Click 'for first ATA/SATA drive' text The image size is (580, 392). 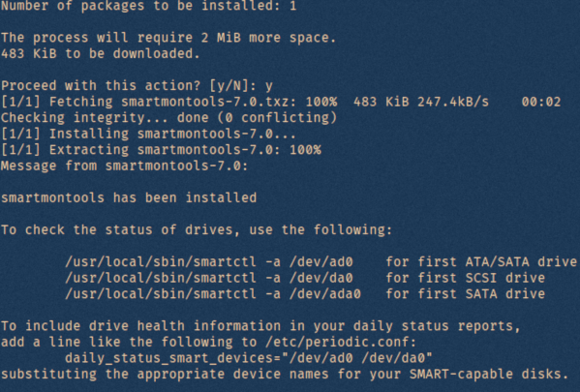pyautogui.click(x=481, y=262)
